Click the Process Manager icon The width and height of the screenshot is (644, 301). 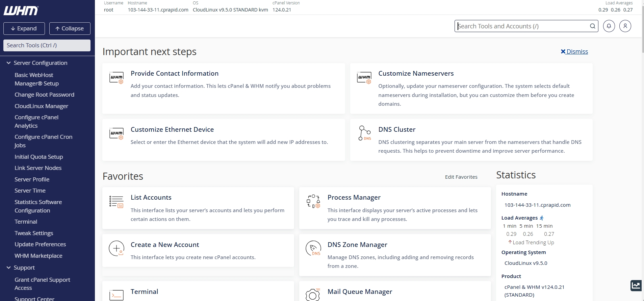click(313, 201)
